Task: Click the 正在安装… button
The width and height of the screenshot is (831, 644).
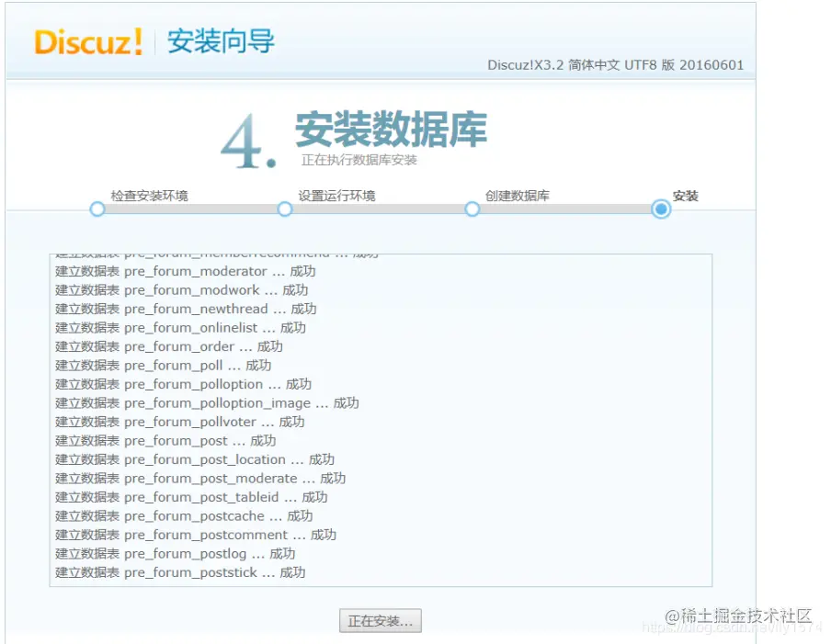Action: click(381, 621)
